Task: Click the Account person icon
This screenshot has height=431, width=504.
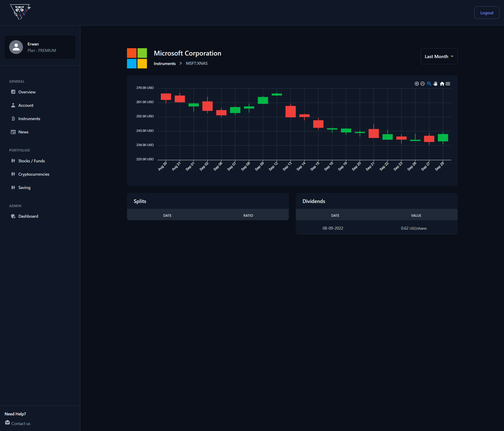Action: pyautogui.click(x=13, y=105)
